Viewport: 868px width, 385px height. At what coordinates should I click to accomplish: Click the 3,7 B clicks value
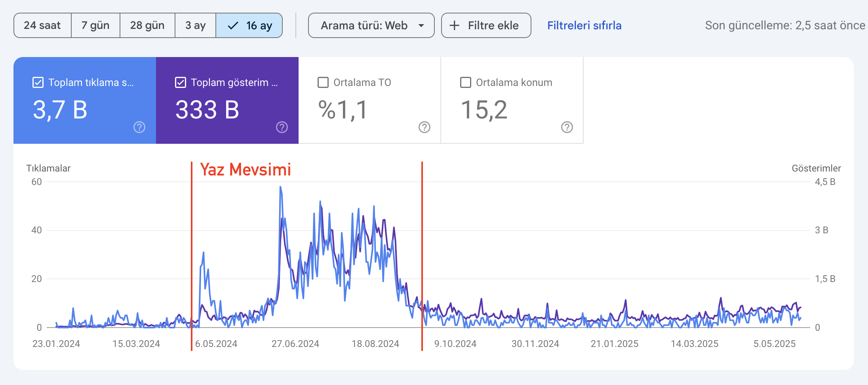(60, 110)
